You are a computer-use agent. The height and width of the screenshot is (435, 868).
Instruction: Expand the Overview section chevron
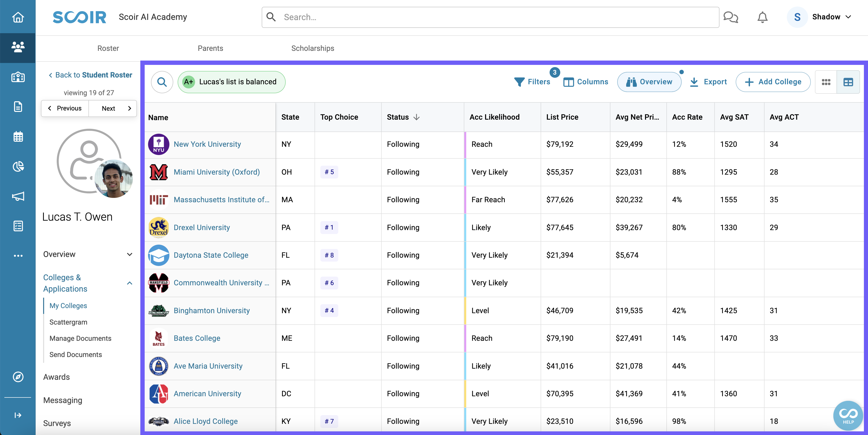click(129, 254)
